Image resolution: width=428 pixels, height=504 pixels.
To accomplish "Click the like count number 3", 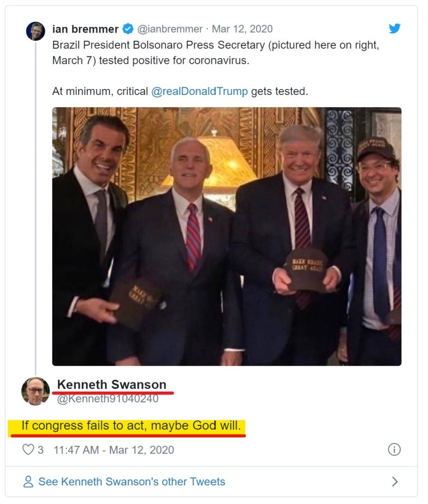I will (41, 450).
